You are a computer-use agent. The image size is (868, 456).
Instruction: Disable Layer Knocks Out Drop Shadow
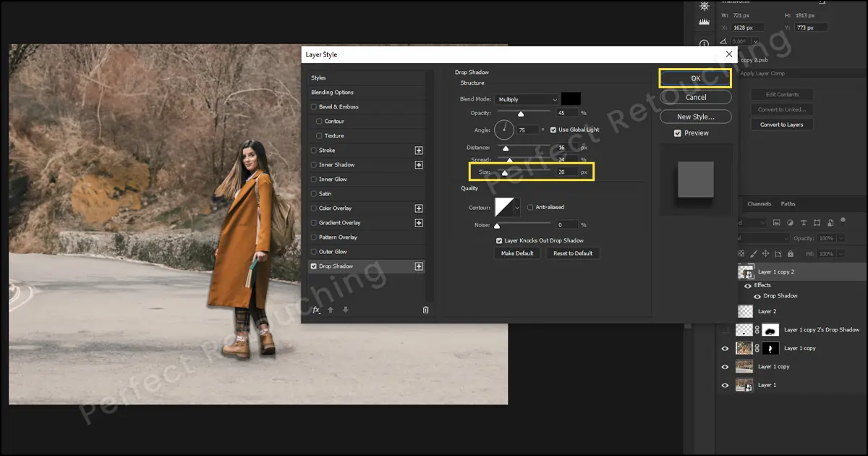pos(498,240)
